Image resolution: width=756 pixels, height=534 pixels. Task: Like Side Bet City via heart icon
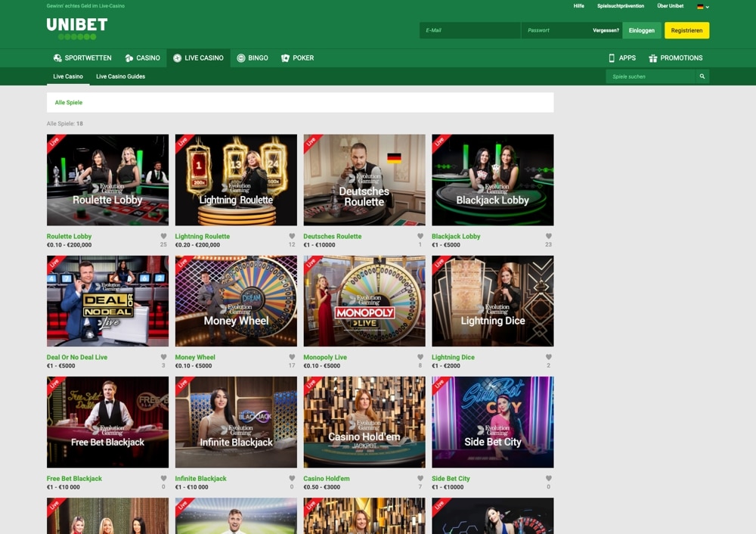[548, 478]
